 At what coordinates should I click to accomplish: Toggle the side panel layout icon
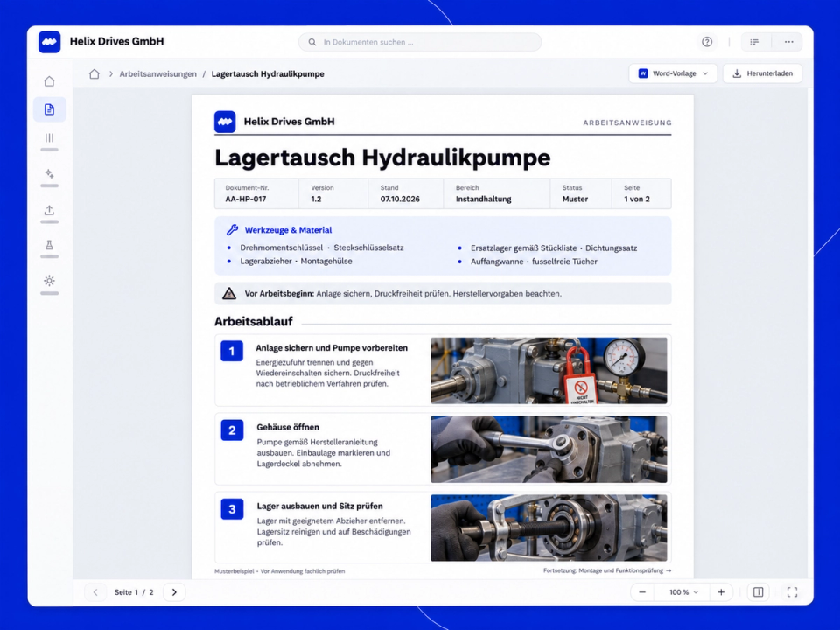point(758,592)
